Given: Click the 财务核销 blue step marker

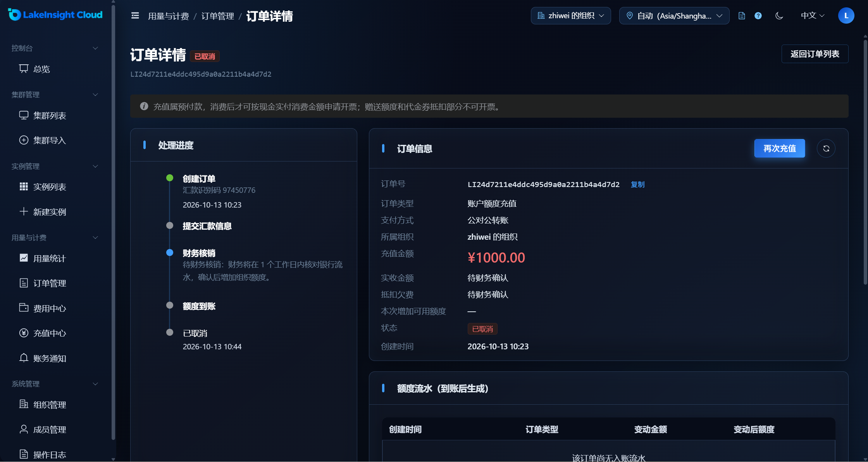Looking at the screenshot, I should [170, 252].
